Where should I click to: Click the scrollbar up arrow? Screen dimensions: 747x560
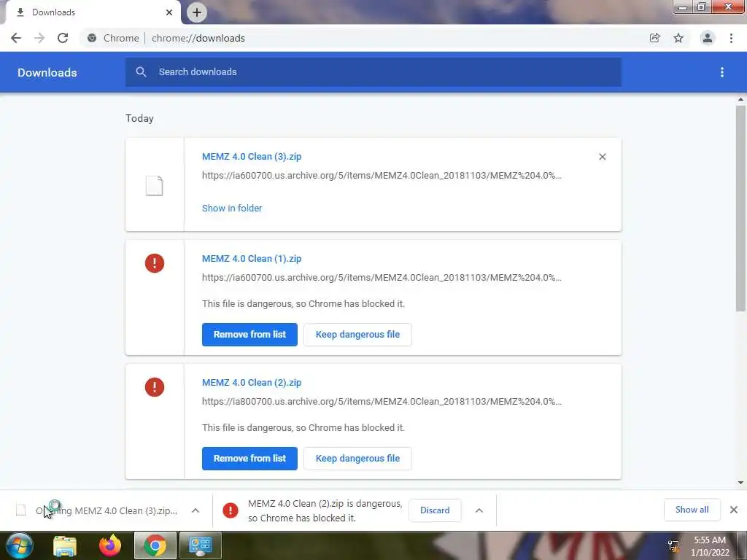(740, 99)
